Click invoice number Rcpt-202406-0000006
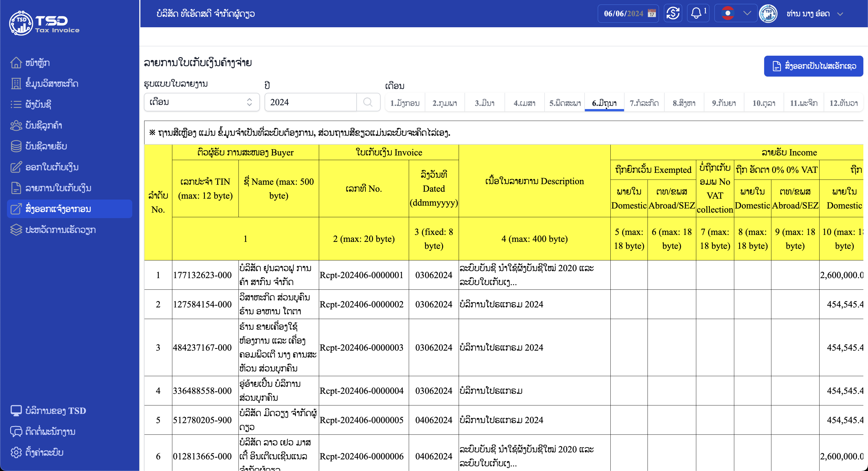The width and height of the screenshot is (868, 471). click(361, 456)
